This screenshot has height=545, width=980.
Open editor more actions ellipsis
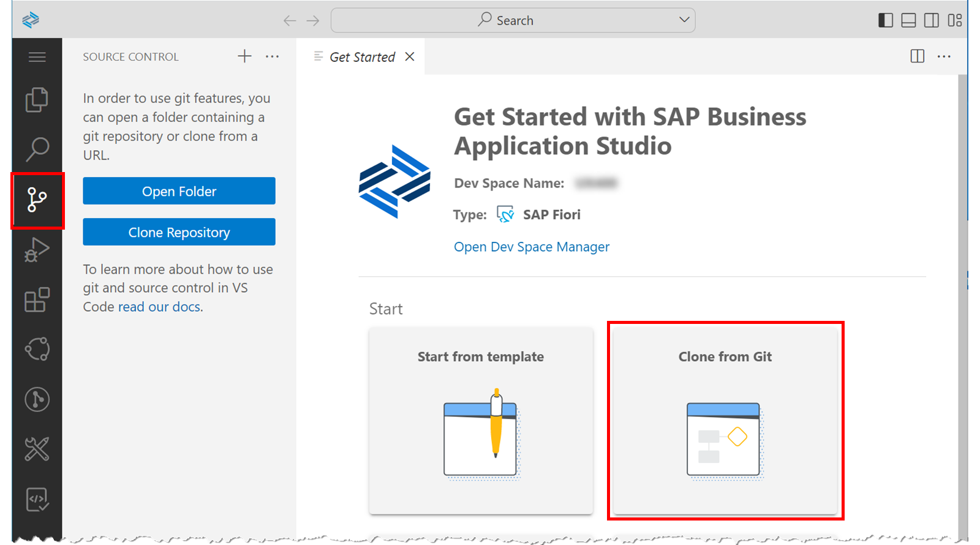[944, 56]
